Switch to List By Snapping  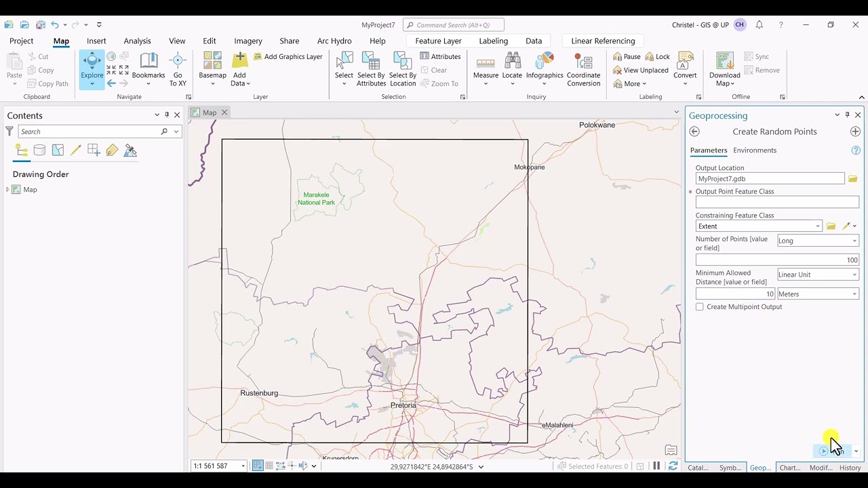click(94, 150)
